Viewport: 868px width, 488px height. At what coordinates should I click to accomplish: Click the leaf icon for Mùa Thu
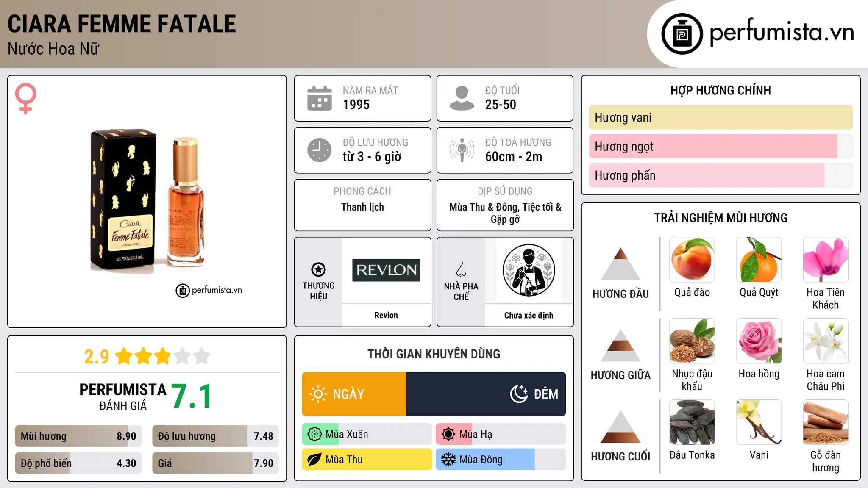tap(314, 460)
